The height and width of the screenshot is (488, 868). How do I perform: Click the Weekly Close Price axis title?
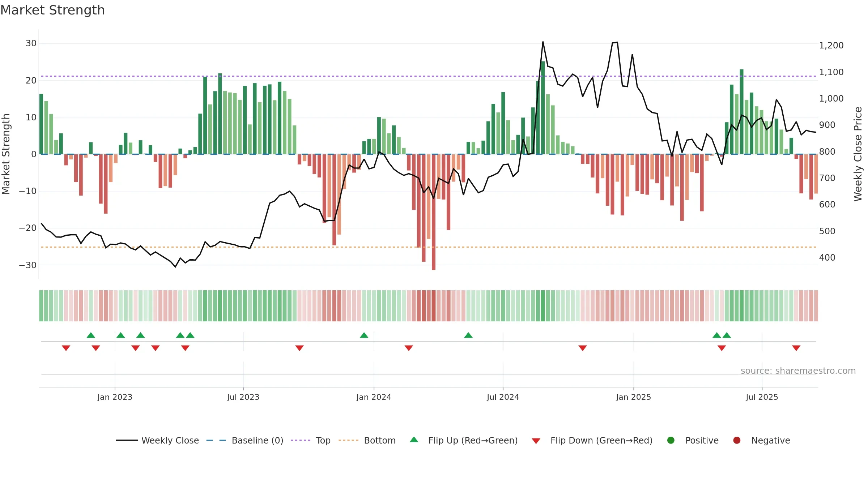(x=858, y=154)
